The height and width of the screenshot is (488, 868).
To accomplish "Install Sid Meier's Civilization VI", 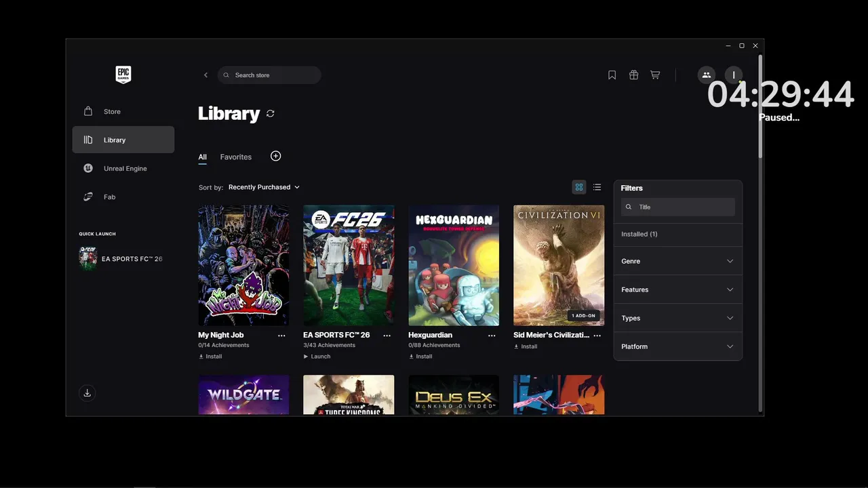I will coord(526,346).
